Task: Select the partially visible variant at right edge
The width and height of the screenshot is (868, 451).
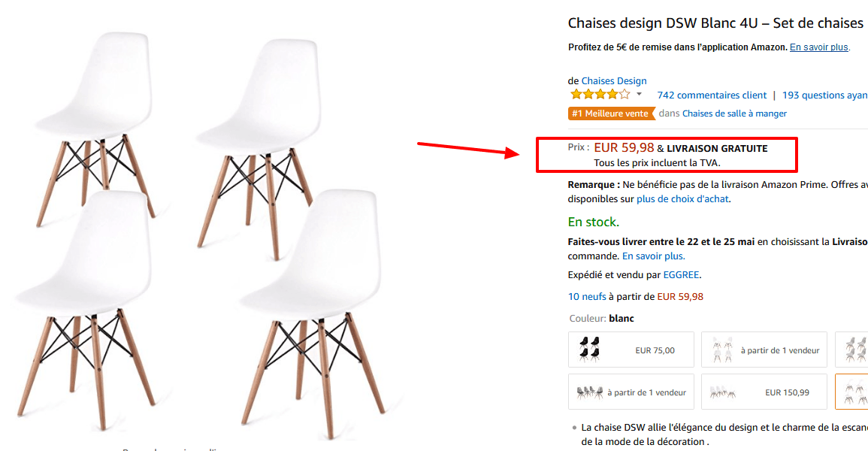Action: 857,350
